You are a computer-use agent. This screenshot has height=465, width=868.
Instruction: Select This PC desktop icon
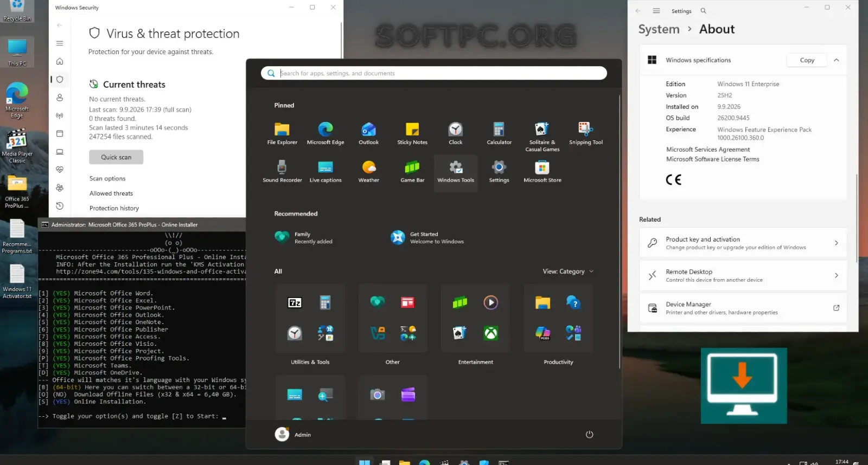tap(17, 53)
